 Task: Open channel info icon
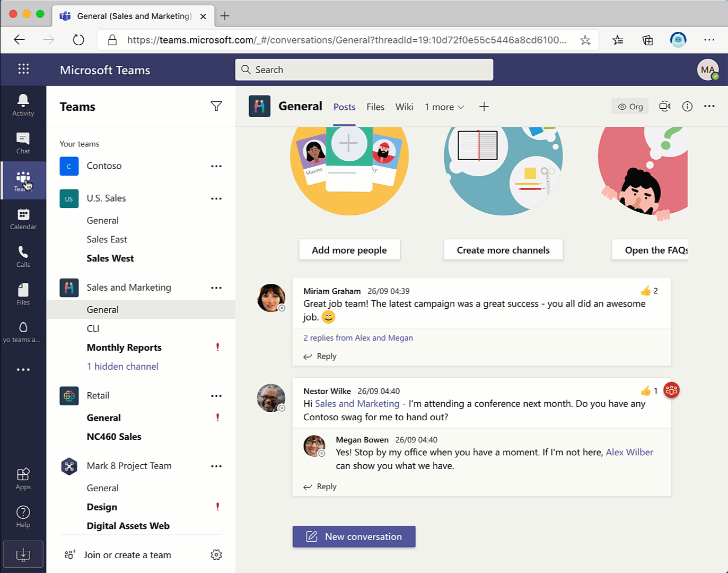(x=687, y=106)
